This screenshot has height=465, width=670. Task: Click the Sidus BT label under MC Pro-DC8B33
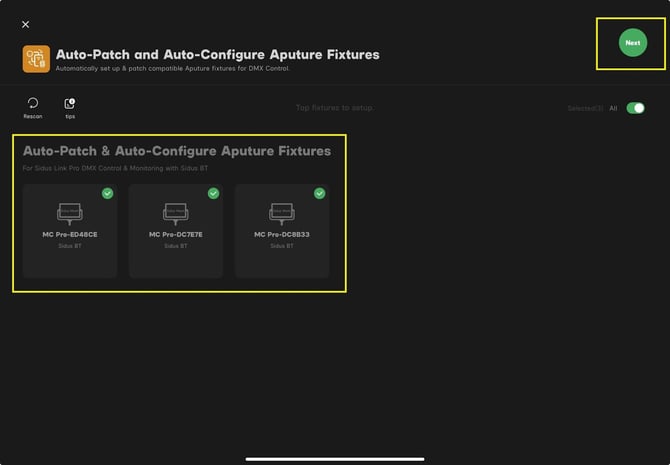[282, 246]
